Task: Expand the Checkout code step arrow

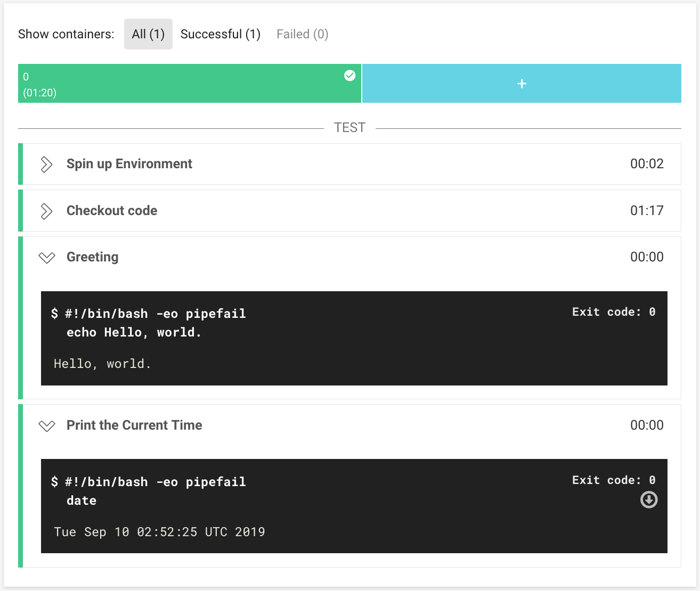Action: pos(47,211)
